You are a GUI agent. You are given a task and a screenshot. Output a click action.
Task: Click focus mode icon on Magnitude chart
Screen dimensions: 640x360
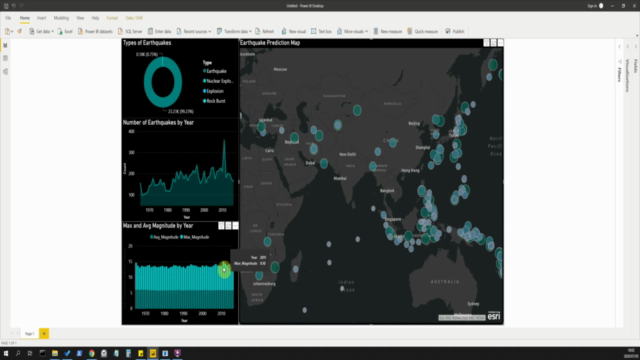pos(228,226)
